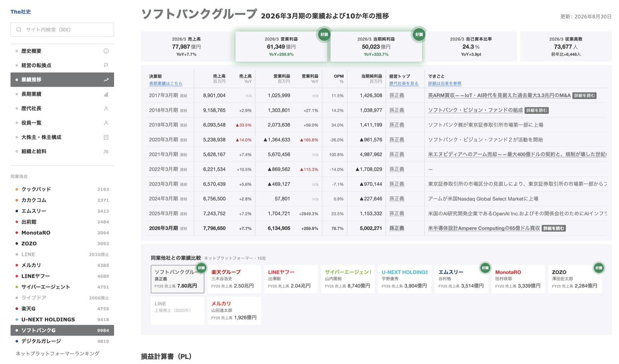This screenshot has width=619, height=364.
Task: Open the LINEヤフー comparison card
Action: (291, 279)
